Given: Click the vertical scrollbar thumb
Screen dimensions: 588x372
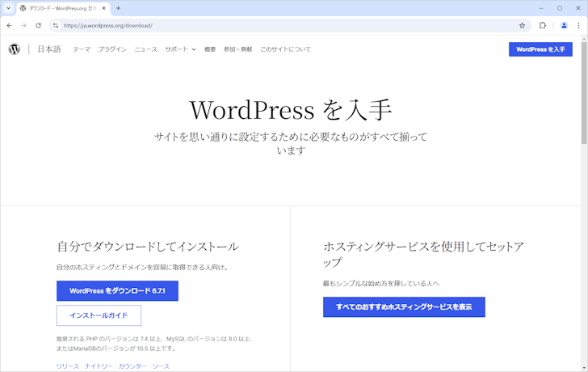Looking at the screenshot, I should 584,93.
